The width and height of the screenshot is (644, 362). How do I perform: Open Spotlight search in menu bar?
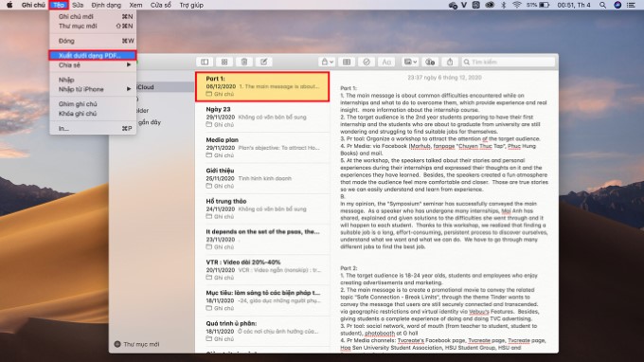point(602,5)
